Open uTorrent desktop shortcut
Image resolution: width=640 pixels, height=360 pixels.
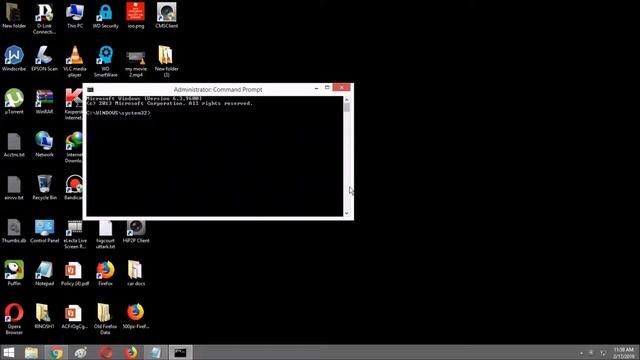pyautogui.click(x=14, y=101)
